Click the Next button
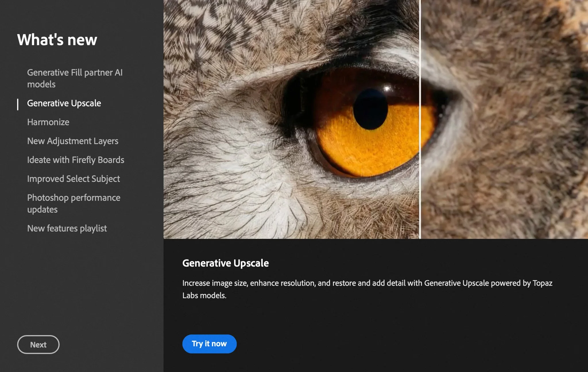 [x=38, y=344]
